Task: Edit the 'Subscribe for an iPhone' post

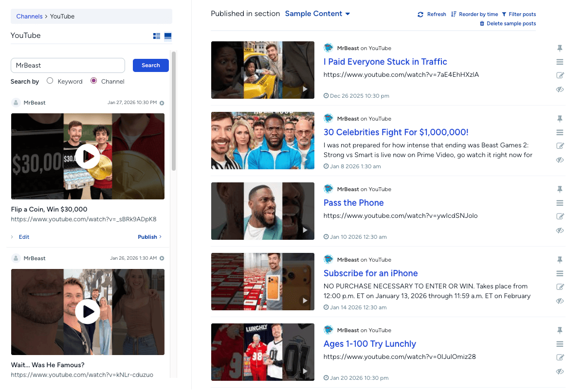Action: 560,287
